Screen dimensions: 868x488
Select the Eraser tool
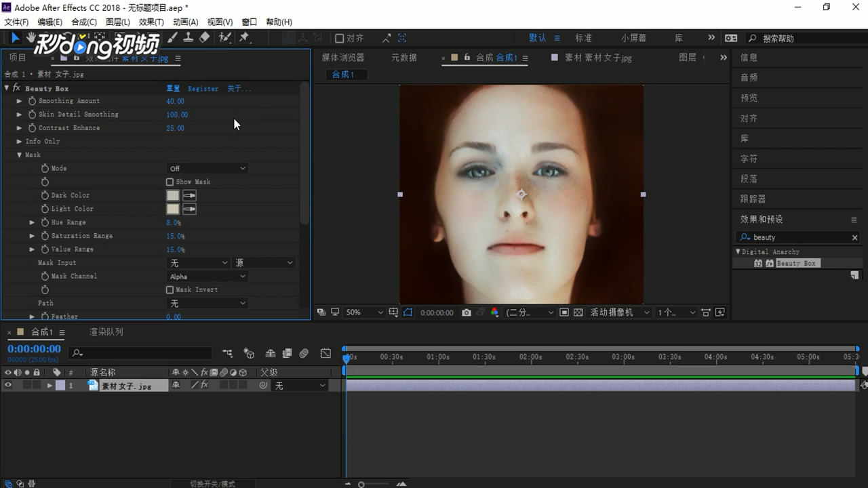click(x=204, y=38)
